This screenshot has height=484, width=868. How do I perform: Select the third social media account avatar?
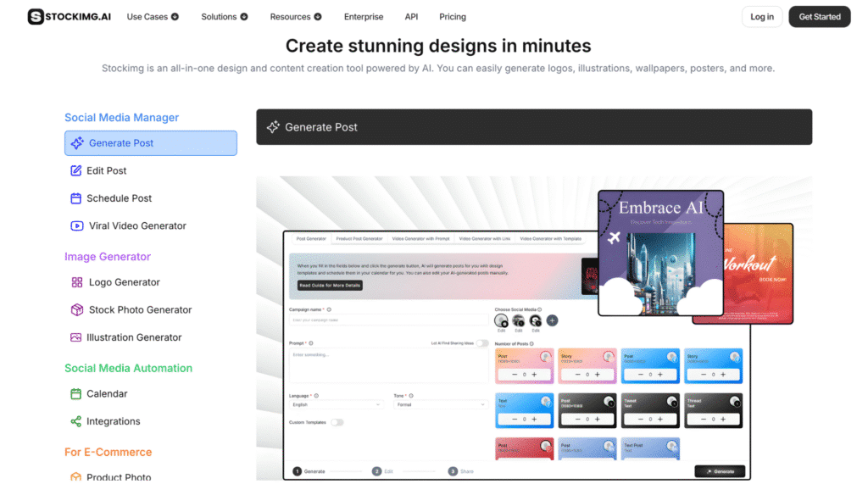(536, 320)
